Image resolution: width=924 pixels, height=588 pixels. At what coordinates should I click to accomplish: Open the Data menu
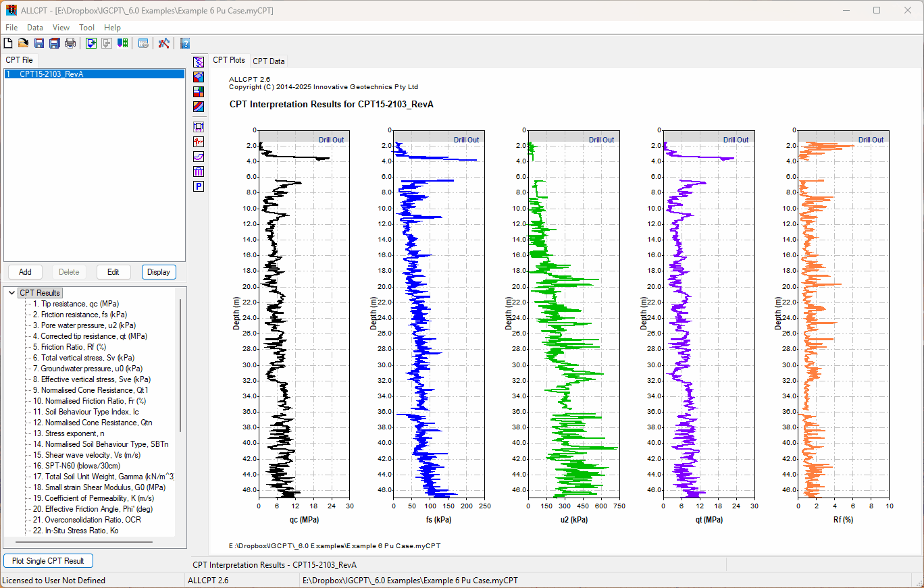point(35,28)
